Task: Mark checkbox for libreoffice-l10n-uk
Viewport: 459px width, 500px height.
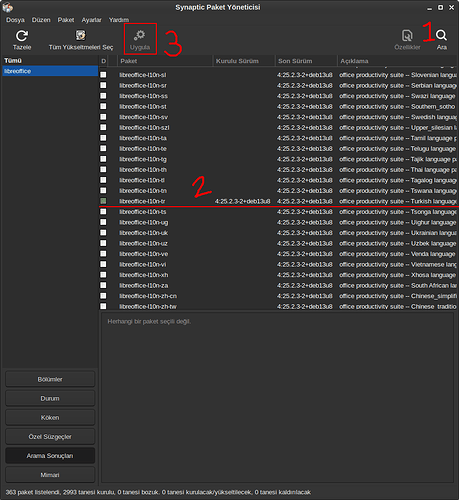Action: pyautogui.click(x=103, y=232)
